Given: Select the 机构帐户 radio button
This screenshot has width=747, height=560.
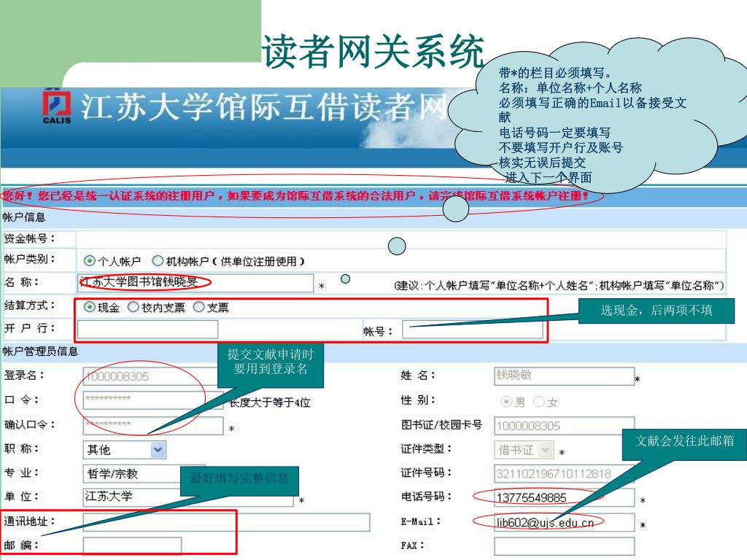Looking at the screenshot, I should click(x=158, y=261).
